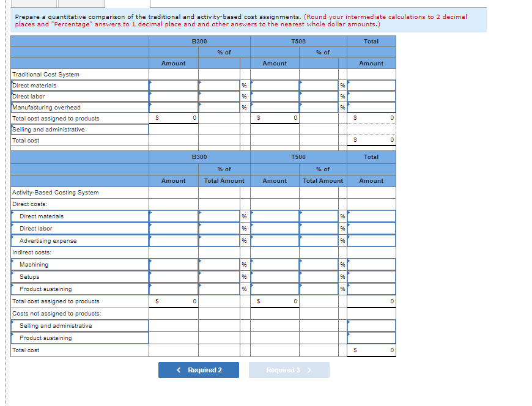532x406 pixels.
Task: Click the 'Traditional Cost System' heading text
Action: tap(46, 74)
